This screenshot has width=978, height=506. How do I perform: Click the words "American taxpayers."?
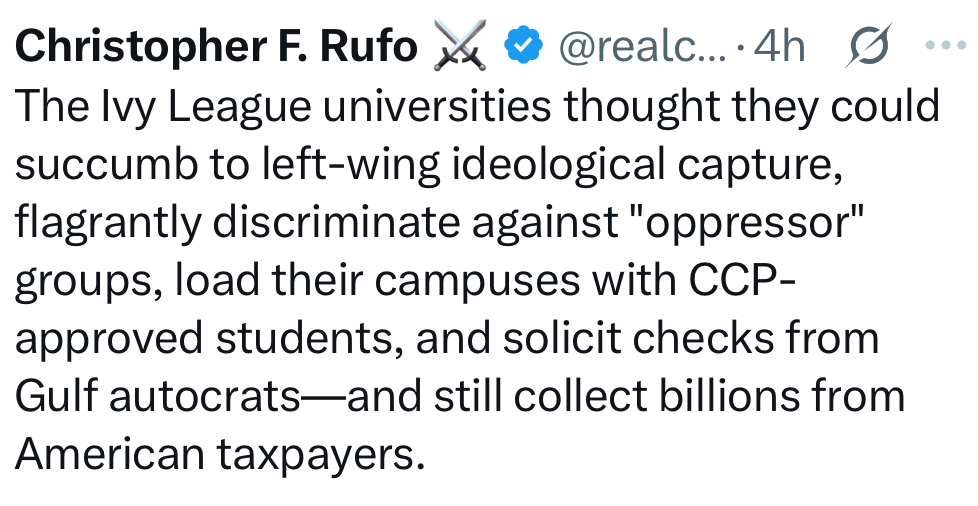click(214, 455)
